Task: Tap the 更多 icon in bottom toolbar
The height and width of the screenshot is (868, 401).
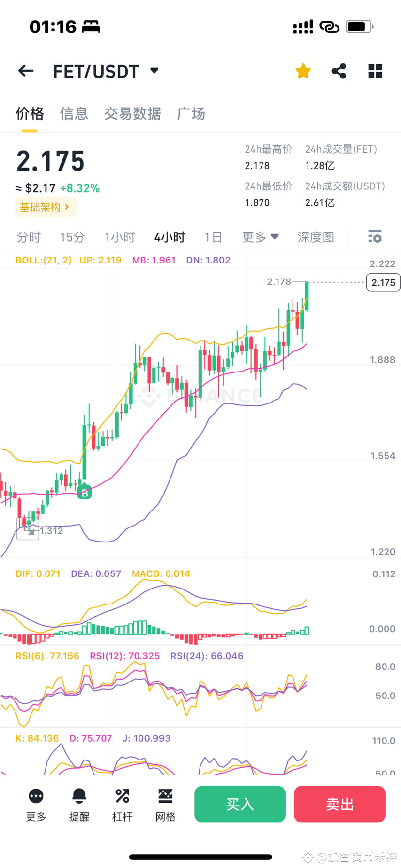Action: [35, 803]
